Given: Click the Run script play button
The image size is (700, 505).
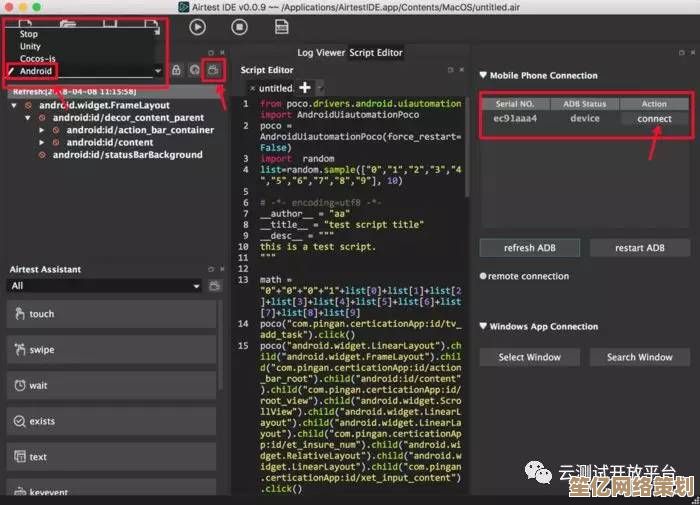Looking at the screenshot, I should click(x=198, y=27).
